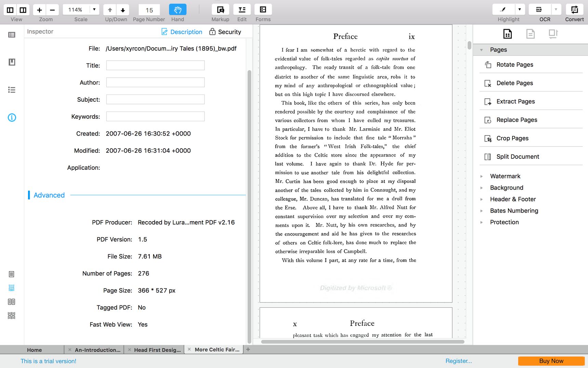Switch to the Home tab

pos(34,350)
